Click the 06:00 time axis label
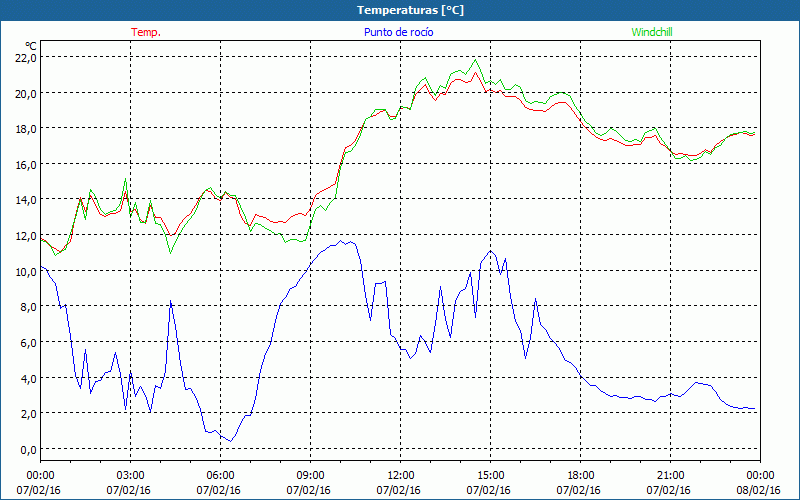The image size is (800, 500). (220, 476)
